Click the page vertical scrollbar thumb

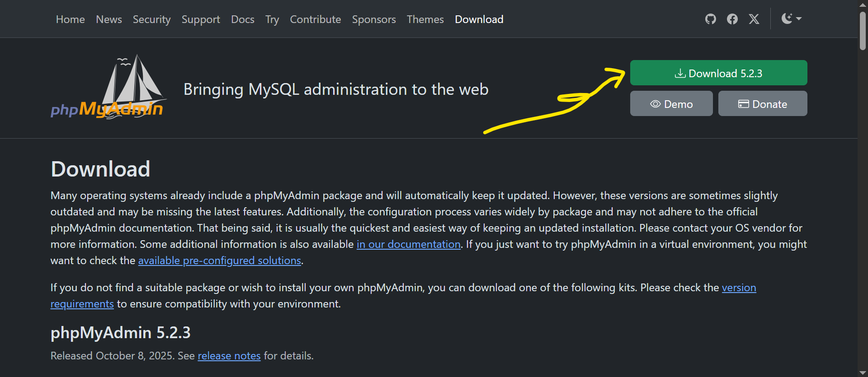pos(863,30)
